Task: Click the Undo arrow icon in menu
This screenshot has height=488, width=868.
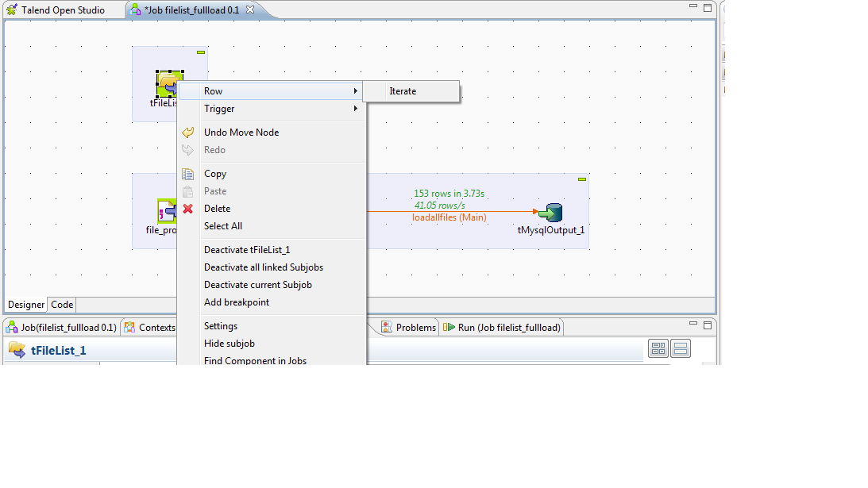Action: click(x=188, y=133)
